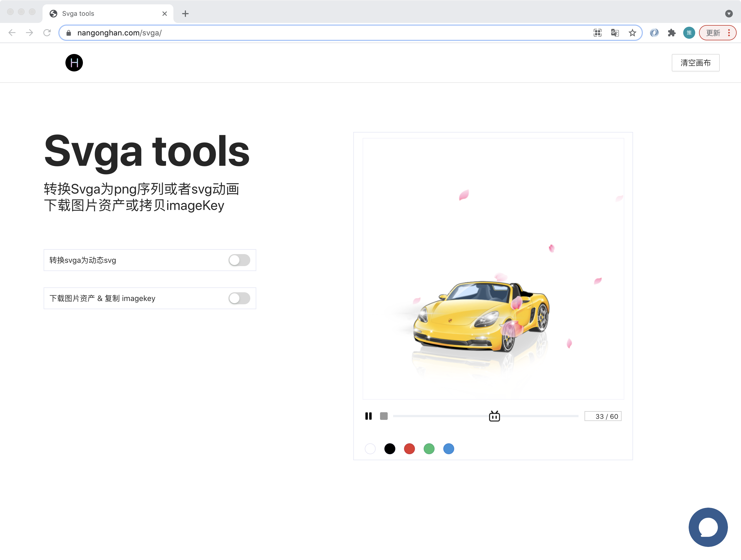Click the QR code icon in address bar
Viewport: 741px width, 560px height.
(598, 33)
